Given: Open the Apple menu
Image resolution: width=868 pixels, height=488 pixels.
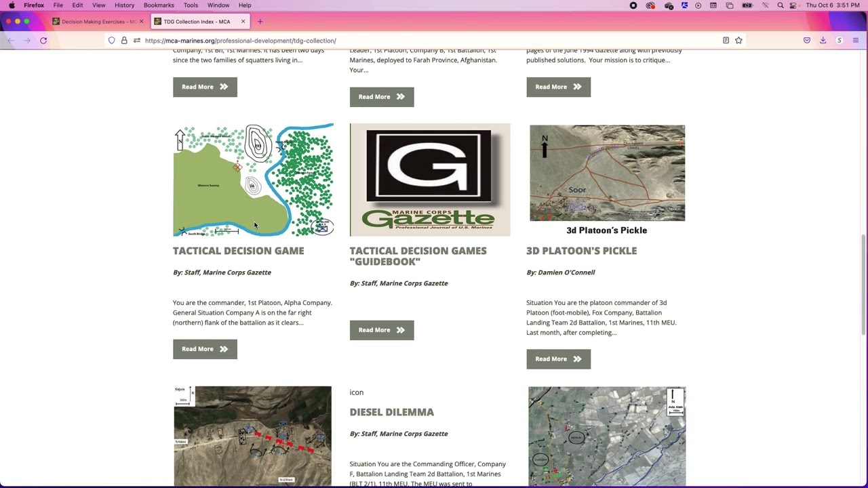Looking at the screenshot, I should pyautogui.click(x=12, y=5).
